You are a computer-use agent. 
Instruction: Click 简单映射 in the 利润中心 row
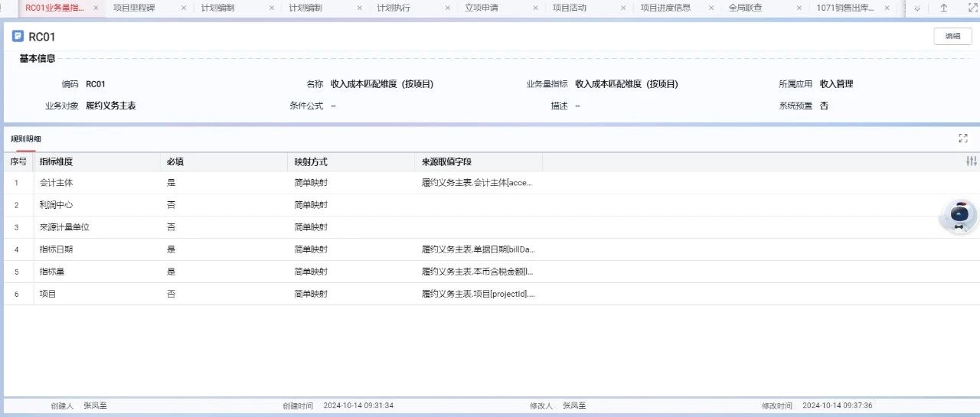click(311, 205)
